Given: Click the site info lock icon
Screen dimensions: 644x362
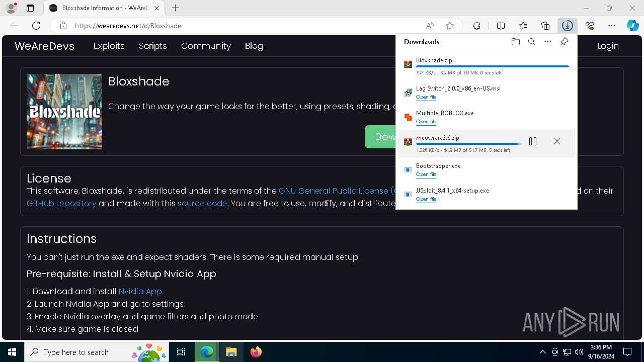Looking at the screenshot, I should coord(63,26).
